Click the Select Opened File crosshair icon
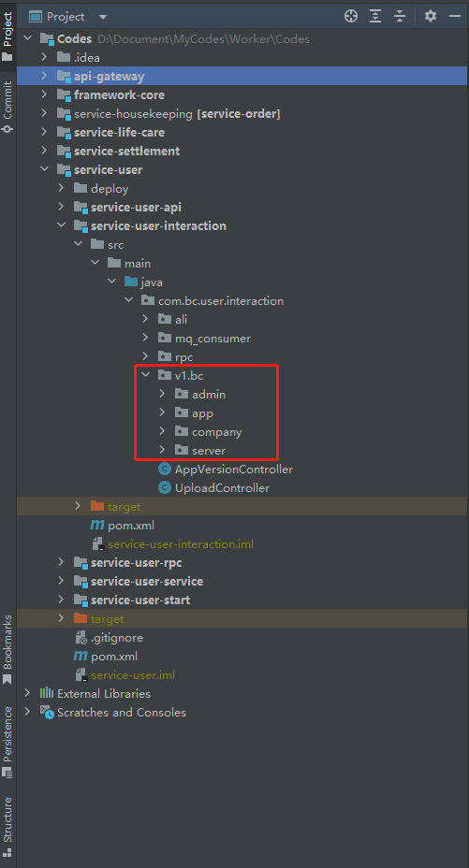 pos(350,17)
